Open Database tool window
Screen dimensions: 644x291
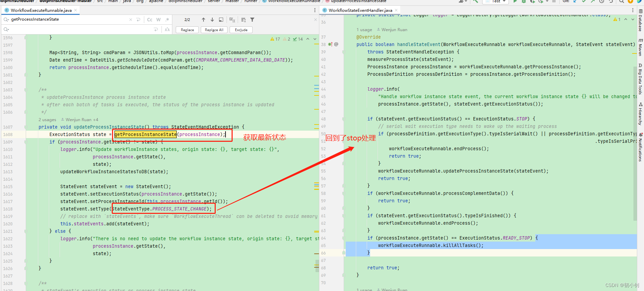(640, 20)
